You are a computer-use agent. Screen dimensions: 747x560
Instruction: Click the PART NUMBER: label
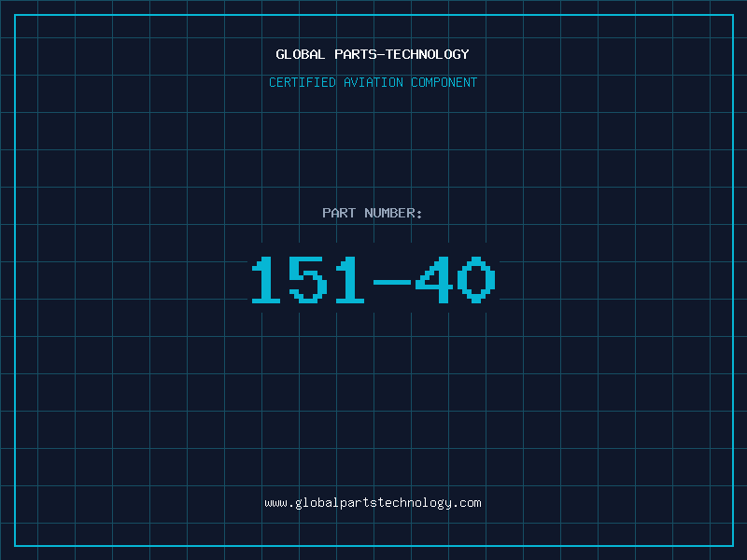pos(372,213)
